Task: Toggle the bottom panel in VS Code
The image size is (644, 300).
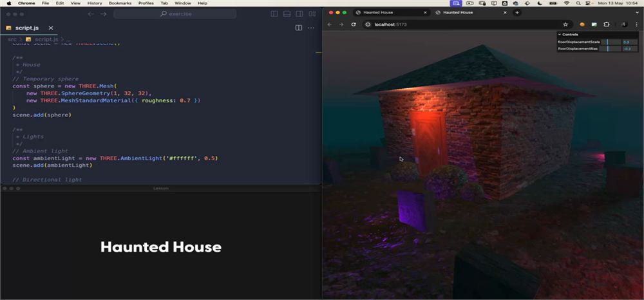Action: click(287, 14)
